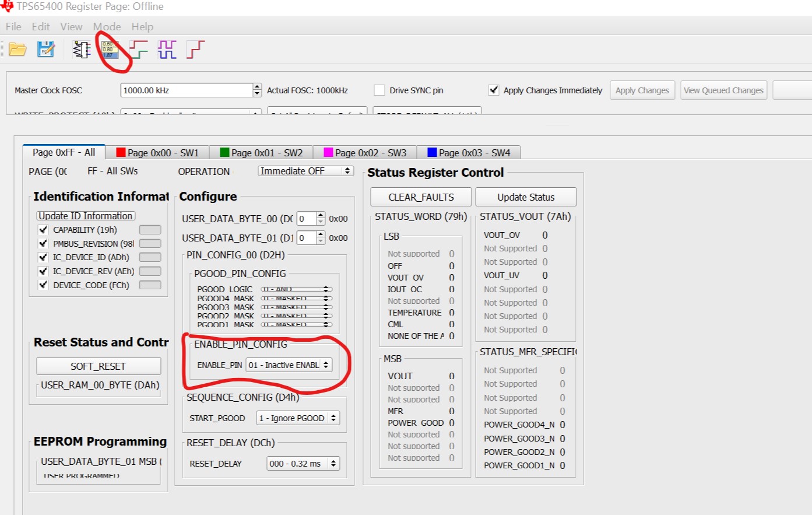
Task: Open the OPERATION Immediate OFF dropdown
Action: click(x=306, y=171)
